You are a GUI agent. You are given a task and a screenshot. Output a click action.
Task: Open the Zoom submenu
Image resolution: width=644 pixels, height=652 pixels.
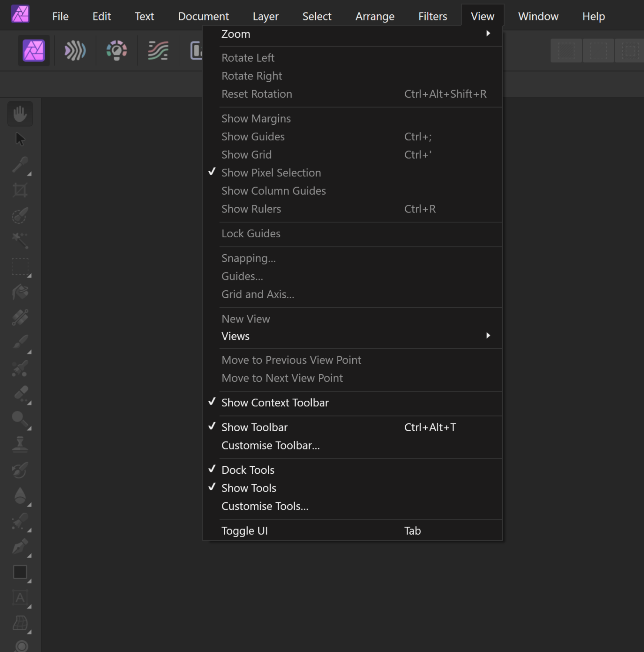(x=236, y=34)
